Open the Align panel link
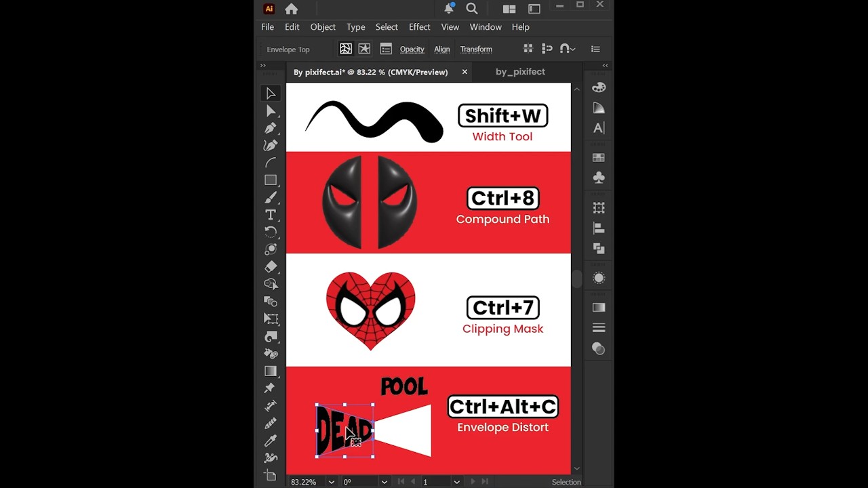 point(442,49)
